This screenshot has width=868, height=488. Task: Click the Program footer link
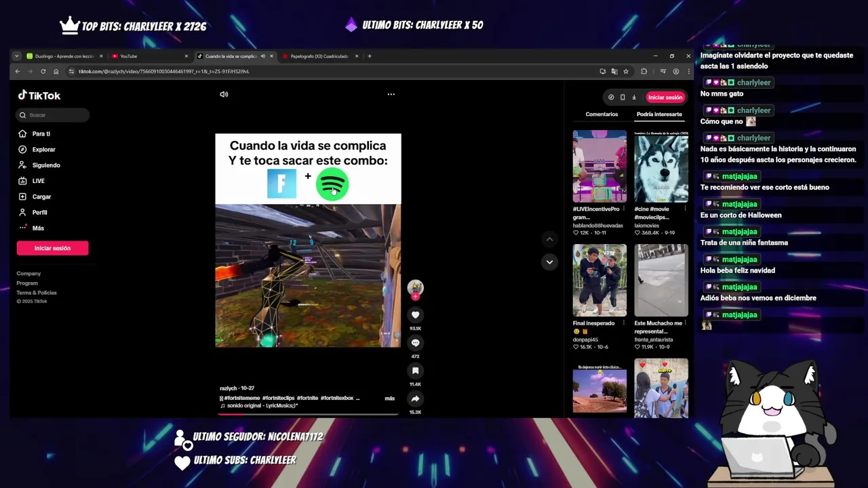[27, 283]
